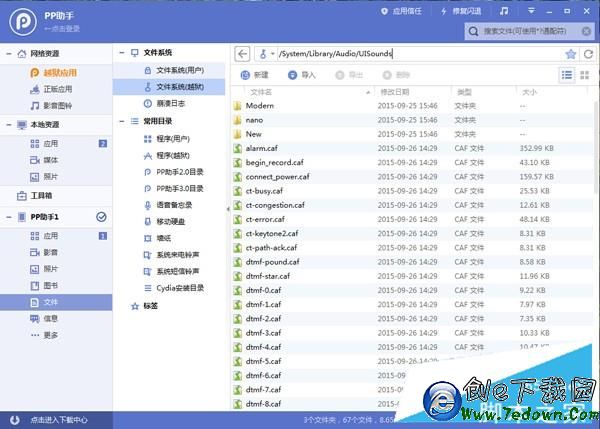Select the alarm.caf file

pyautogui.click(x=412, y=148)
